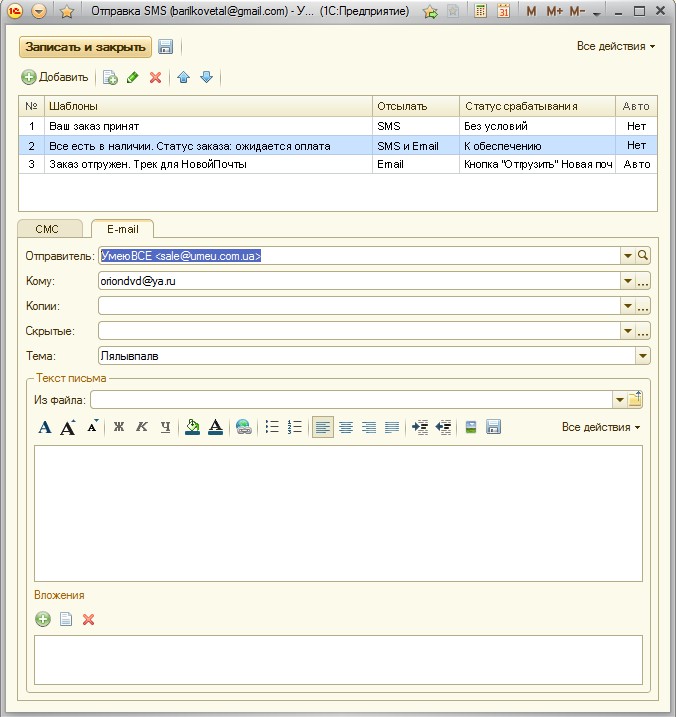Screen dimensions: 676x717
Task: Insert a hyperlink in the email text
Action: [x=243, y=427]
